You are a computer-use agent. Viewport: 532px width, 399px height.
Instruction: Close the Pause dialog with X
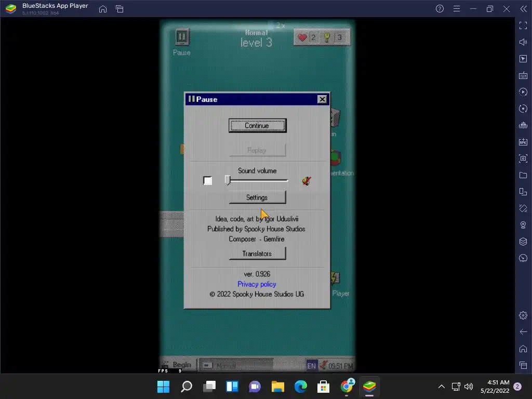click(x=322, y=99)
